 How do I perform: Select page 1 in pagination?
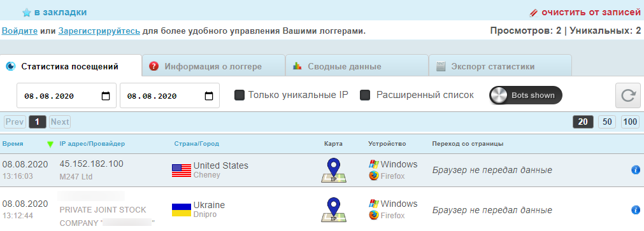tap(38, 122)
